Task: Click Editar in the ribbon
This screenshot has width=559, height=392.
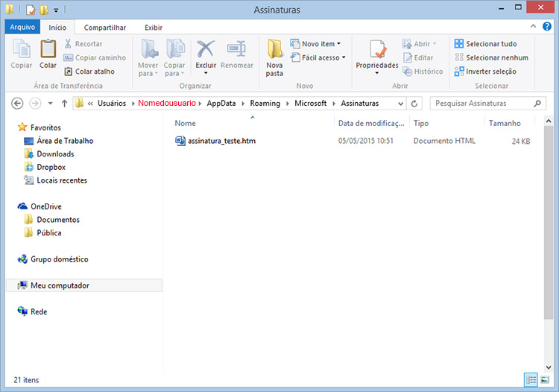Action: [x=418, y=57]
